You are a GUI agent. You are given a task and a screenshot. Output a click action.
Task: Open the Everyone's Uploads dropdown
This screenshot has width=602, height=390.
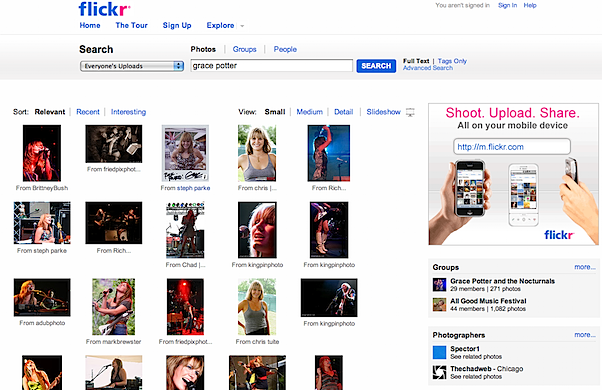(132, 66)
